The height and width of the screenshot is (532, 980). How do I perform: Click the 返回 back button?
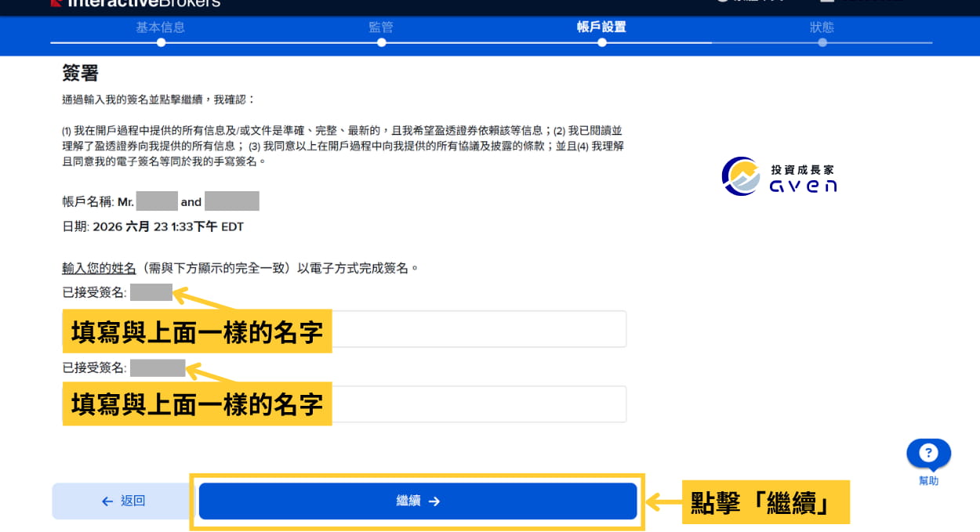click(x=123, y=501)
